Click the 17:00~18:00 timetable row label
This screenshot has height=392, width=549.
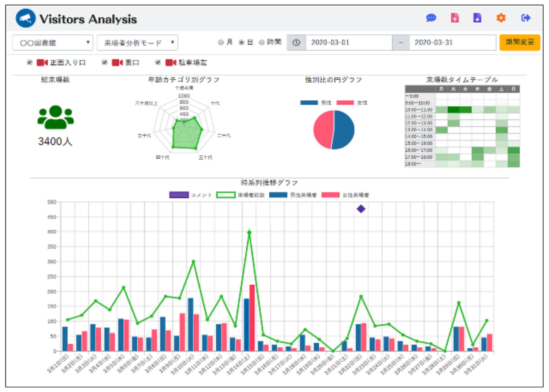(x=419, y=157)
